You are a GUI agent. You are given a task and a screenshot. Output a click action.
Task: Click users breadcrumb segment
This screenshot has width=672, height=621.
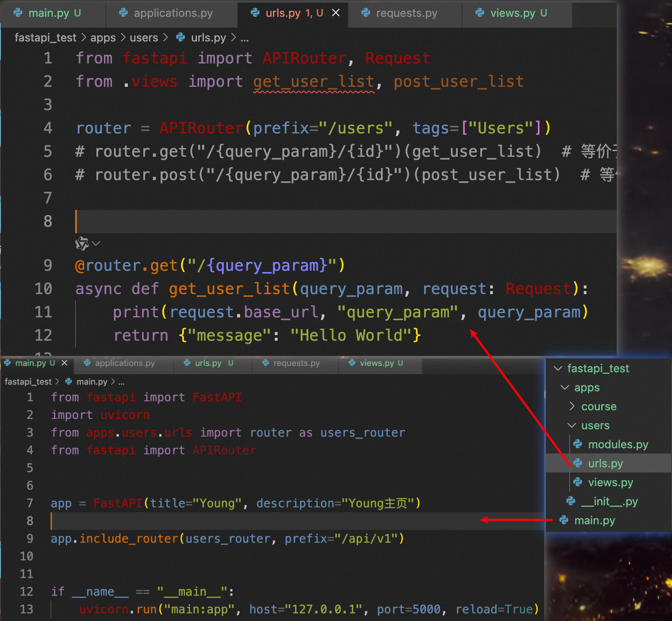144,38
